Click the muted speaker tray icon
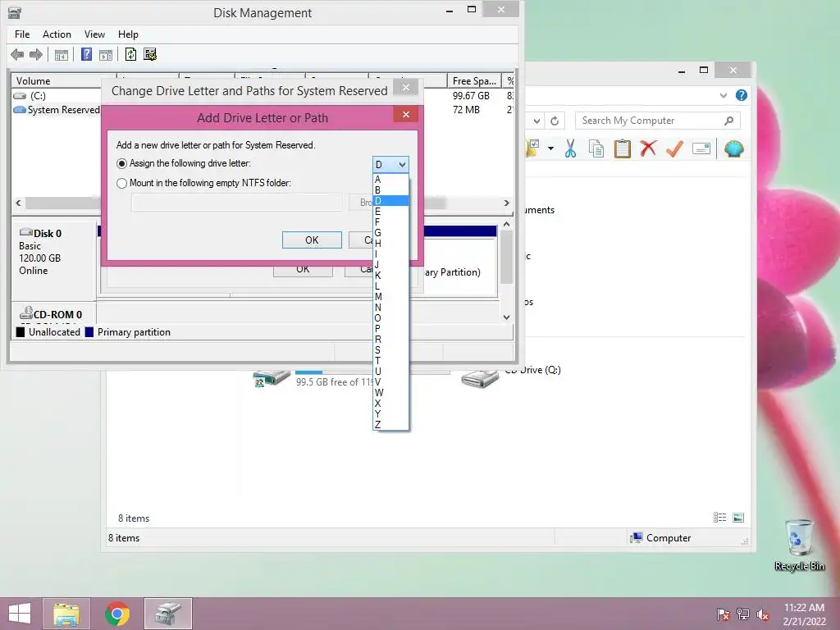 click(x=763, y=614)
